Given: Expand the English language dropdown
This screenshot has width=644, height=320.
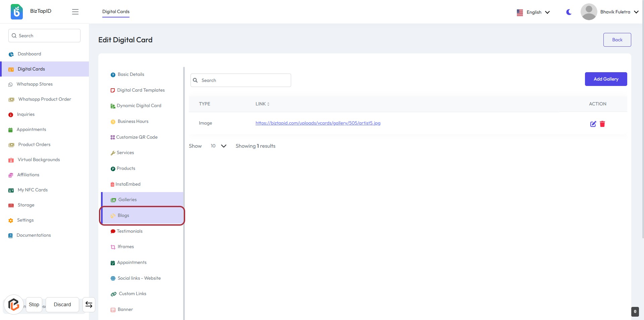Looking at the screenshot, I should [533, 12].
